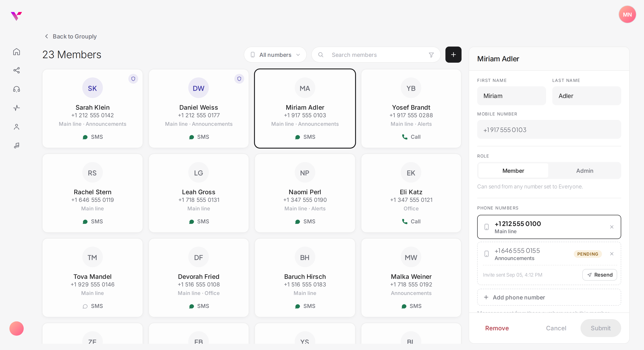Viewport: 644px width, 350px height.
Task: Click the phone icon beside Announcements number
Action: click(x=487, y=254)
